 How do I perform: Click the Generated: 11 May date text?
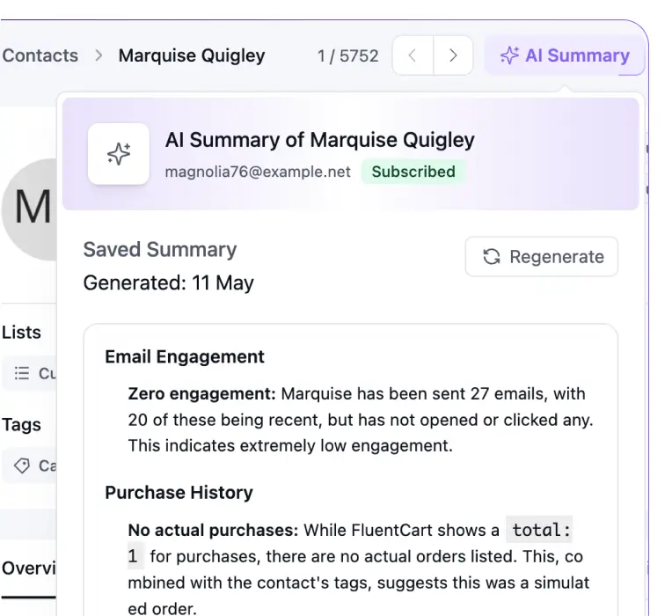[168, 283]
